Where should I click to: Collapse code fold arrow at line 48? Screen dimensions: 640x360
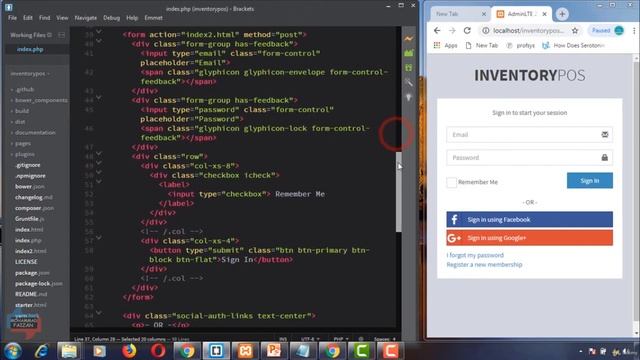tap(99, 154)
